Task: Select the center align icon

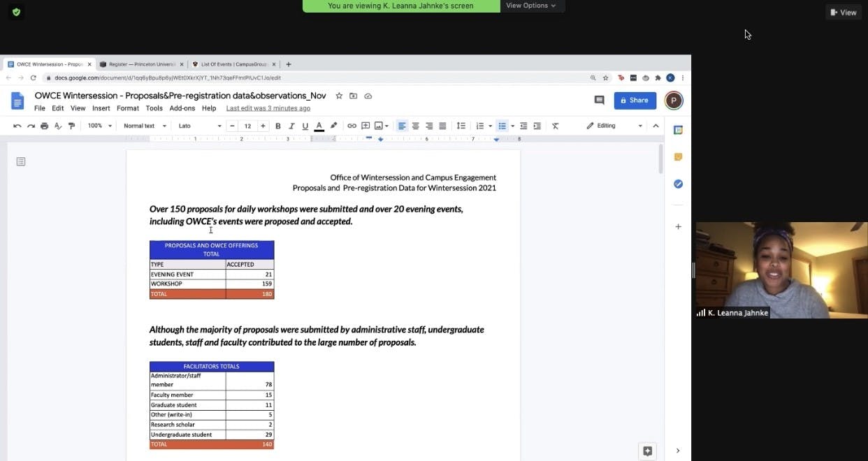Action: 415,126
